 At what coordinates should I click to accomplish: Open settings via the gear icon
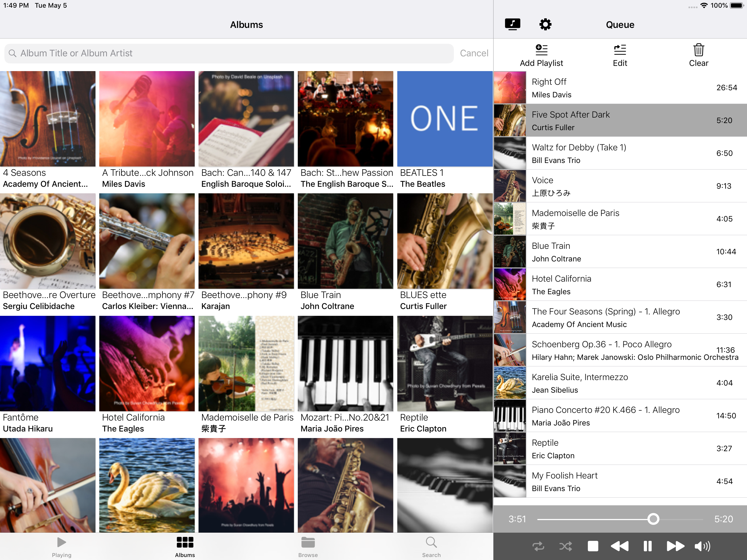point(545,24)
